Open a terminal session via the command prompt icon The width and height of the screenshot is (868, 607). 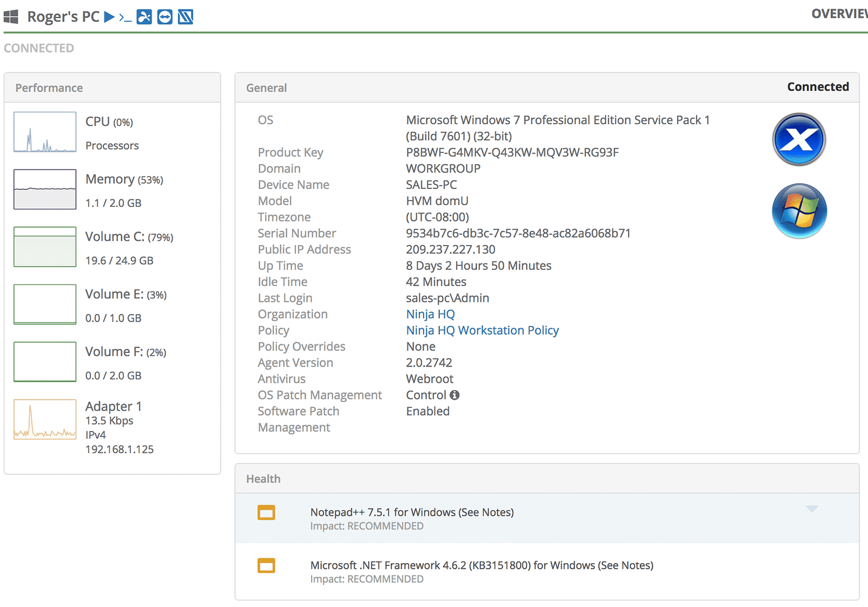[x=125, y=17]
